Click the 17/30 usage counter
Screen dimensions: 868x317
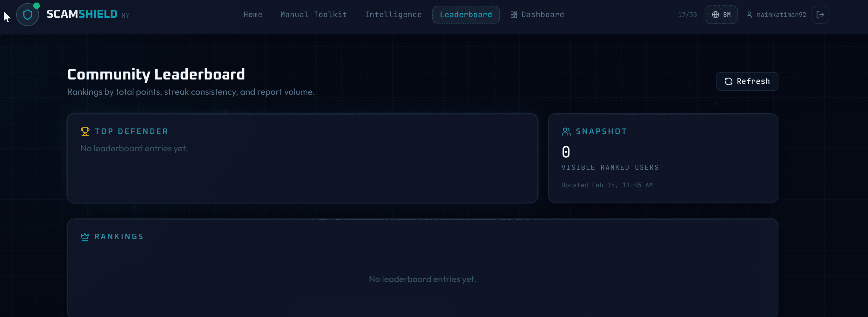[687, 15]
